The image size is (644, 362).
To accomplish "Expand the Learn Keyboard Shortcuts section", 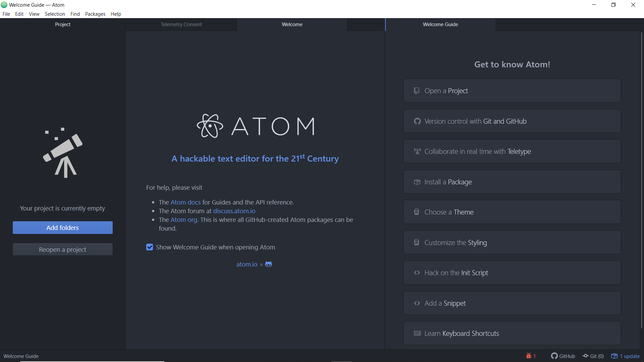I will tap(512, 334).
